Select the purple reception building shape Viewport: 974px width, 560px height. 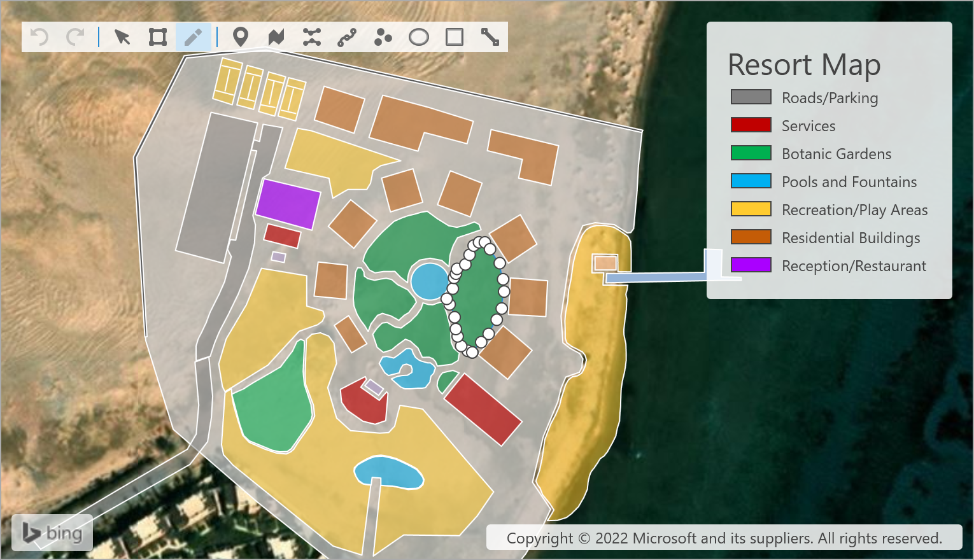(288, 204)
